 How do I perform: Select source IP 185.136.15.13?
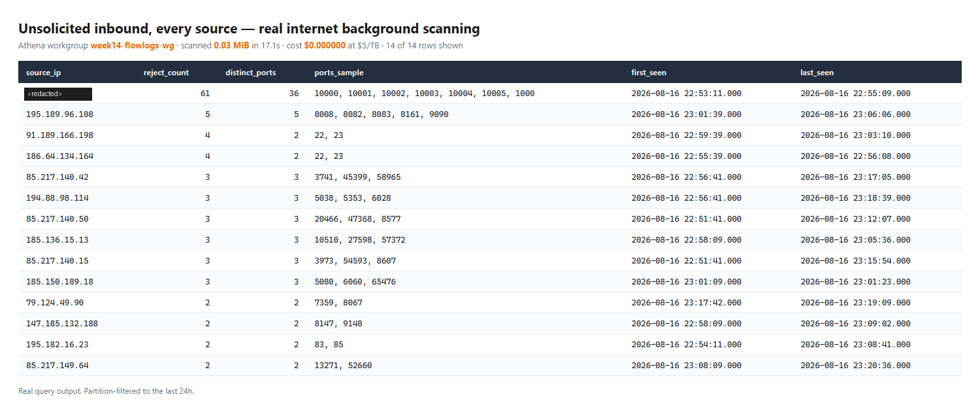tap(57, 240)
